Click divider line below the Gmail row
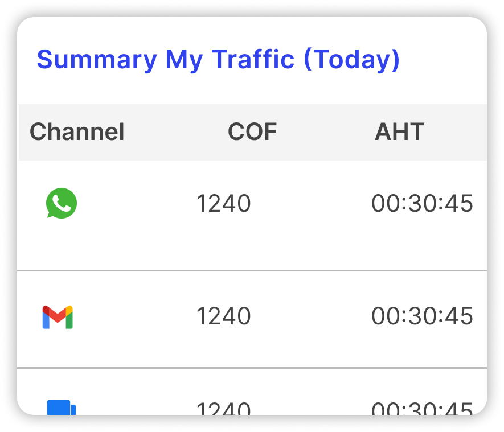 click(252, 368)
